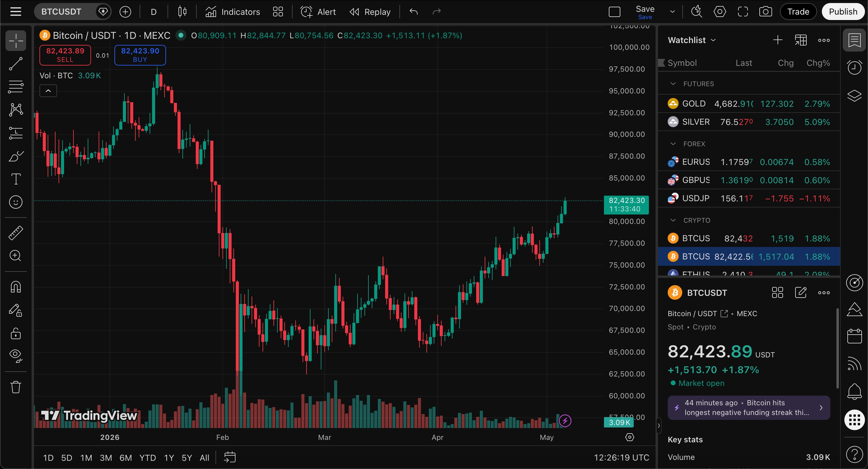Open the Watchlist name dropdown
This screenshot has width=868, height=469.
[692, 40]
